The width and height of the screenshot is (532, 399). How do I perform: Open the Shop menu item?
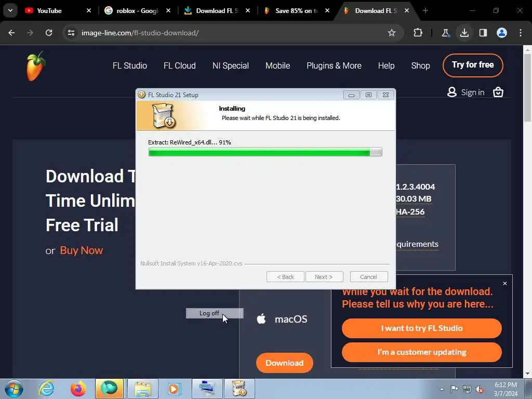420,66
